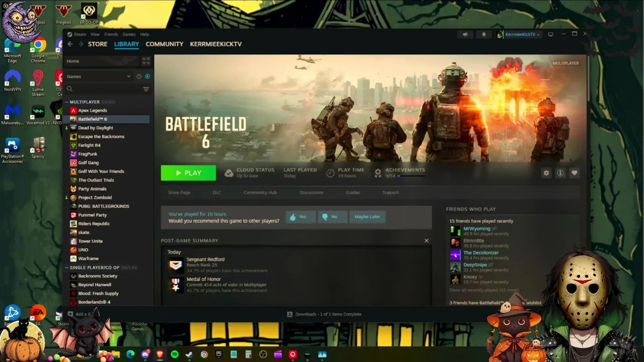
Task: Go to the COMMUNITY tab
Action: (165, 44)
